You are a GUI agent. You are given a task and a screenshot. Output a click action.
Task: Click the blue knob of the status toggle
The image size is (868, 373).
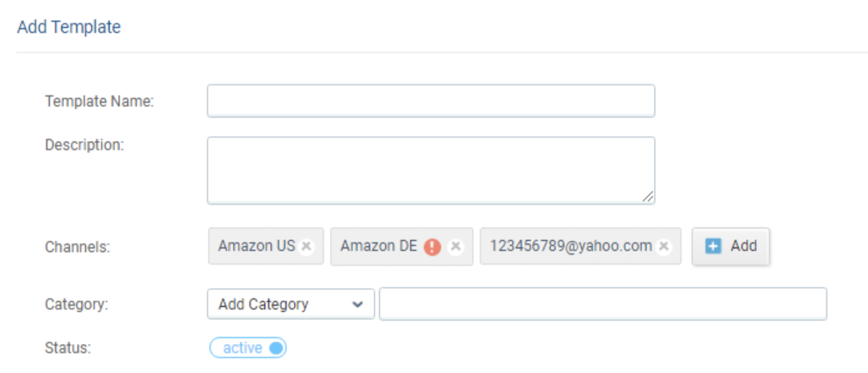tap(275, 348)
